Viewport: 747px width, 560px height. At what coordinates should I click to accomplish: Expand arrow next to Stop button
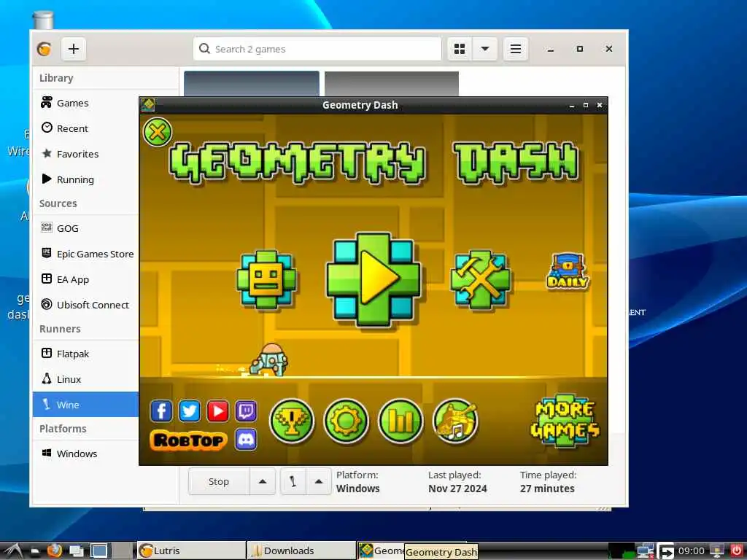click(x=263, y=481)
